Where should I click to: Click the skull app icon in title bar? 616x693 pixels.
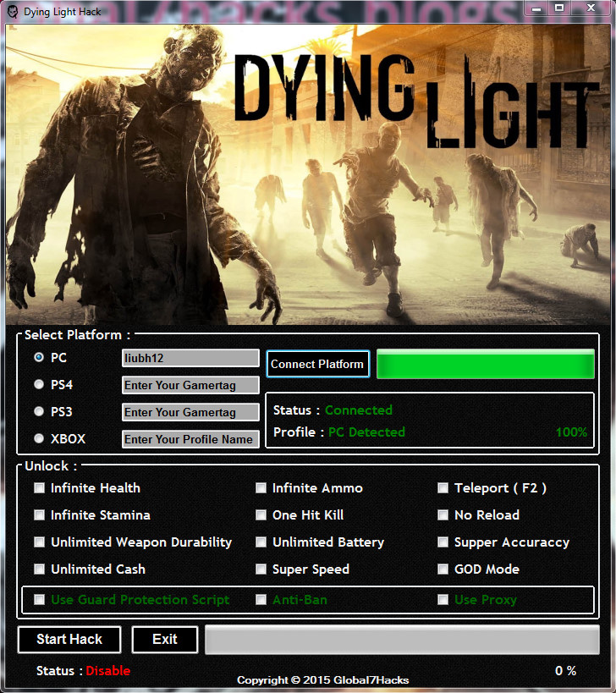pos(13,12)
